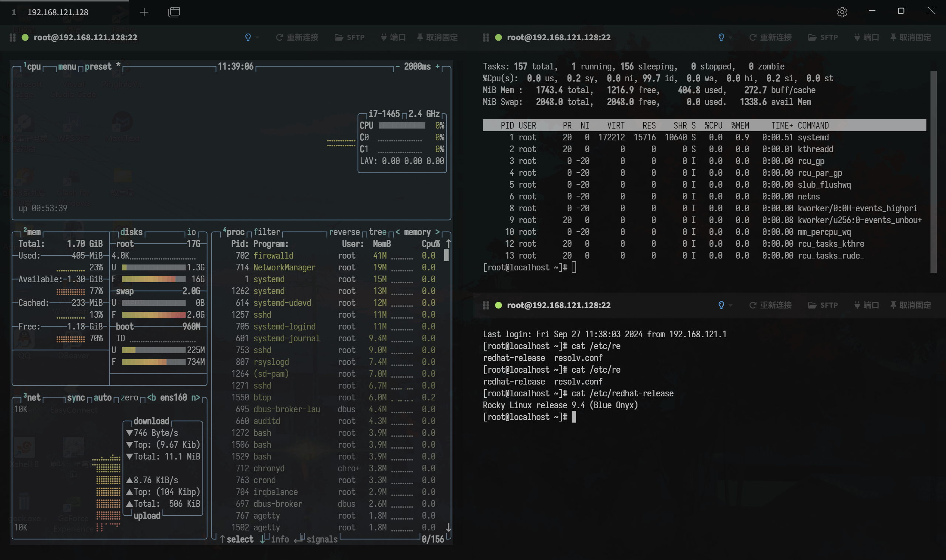Click signals at the btop proc footer
This screenshot has height=560, width=946.
pos(321,539)
